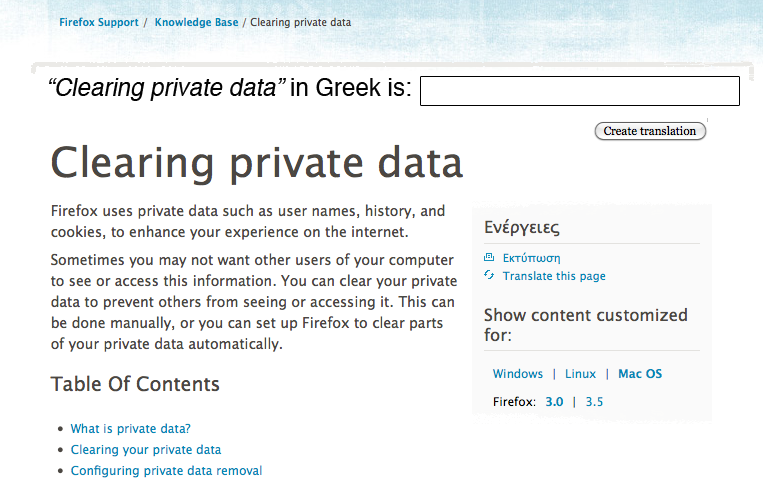Jump to Clearing your private data section

(x=145, y=450)
